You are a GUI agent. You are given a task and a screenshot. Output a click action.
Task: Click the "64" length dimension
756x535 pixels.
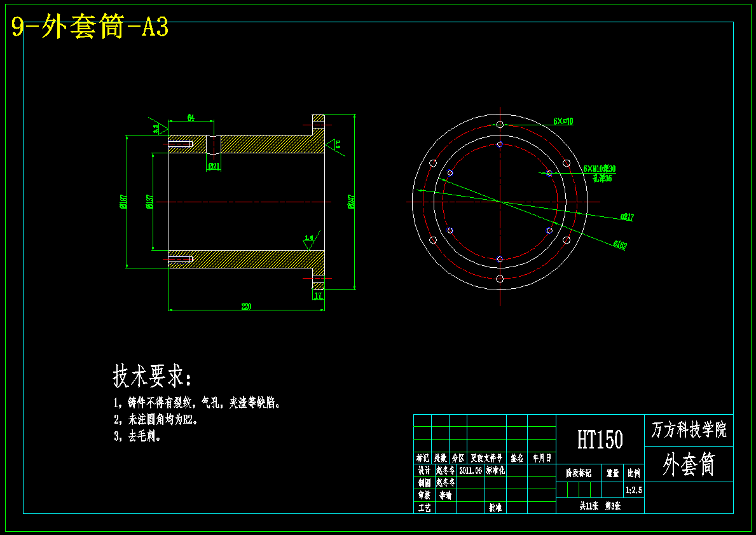(191, 118)
